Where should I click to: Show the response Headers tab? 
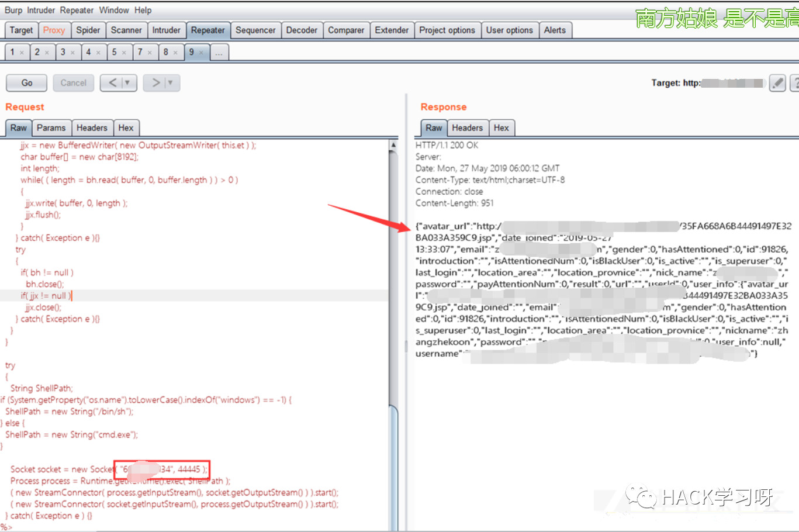[x=468, y=128]
